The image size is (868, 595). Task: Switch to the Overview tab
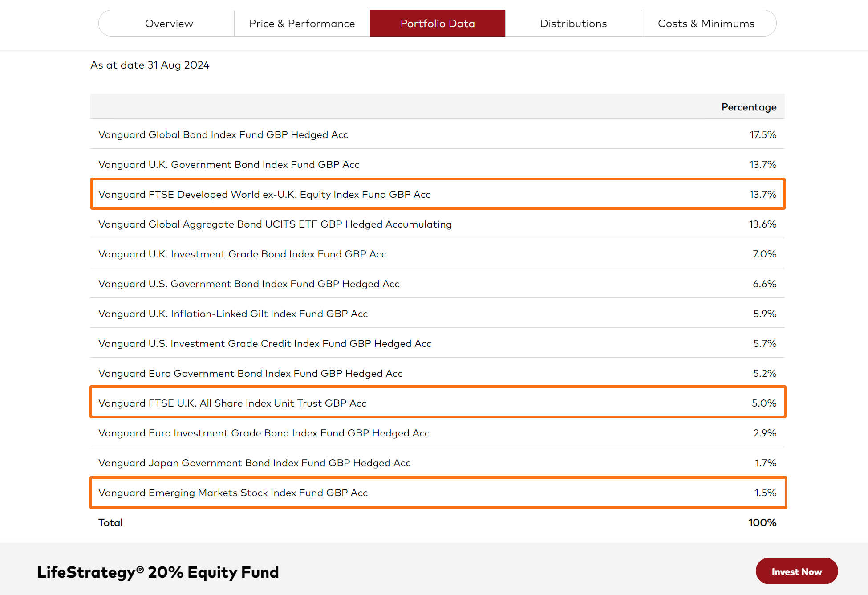(166, 23)
